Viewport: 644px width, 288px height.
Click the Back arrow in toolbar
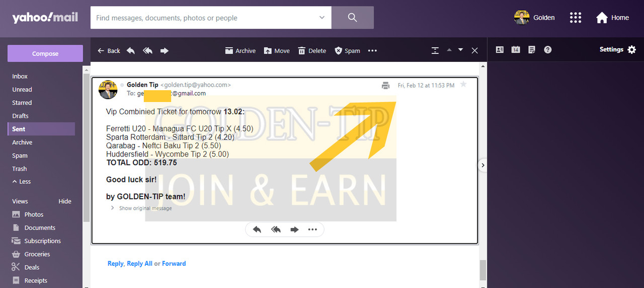109,51
